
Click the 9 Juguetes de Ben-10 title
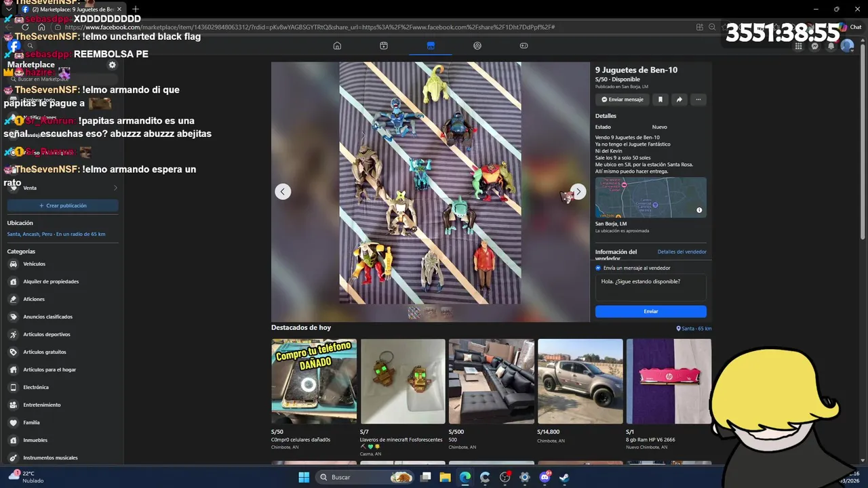(x=636, y=70)
